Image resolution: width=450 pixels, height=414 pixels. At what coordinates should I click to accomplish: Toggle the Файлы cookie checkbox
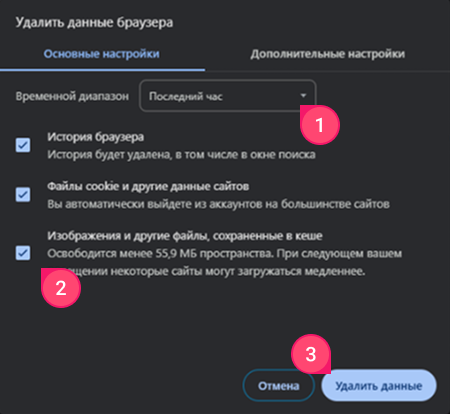[23, 195]
